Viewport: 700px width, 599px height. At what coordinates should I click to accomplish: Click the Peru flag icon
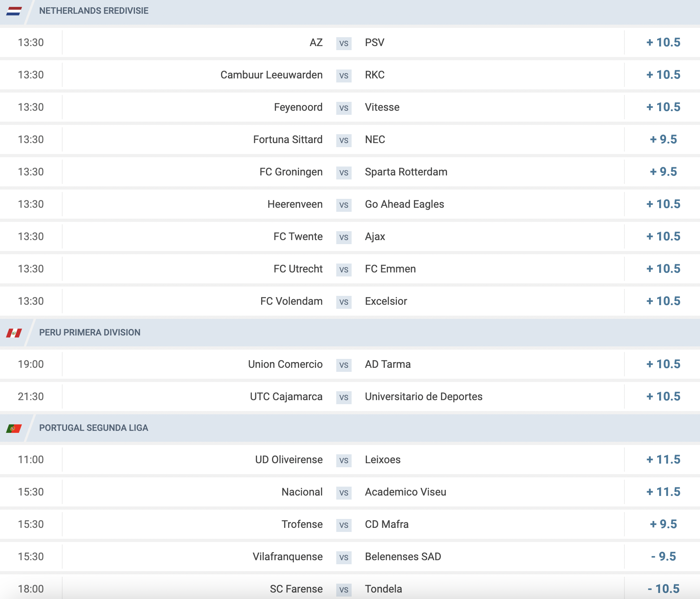[14, 333]
